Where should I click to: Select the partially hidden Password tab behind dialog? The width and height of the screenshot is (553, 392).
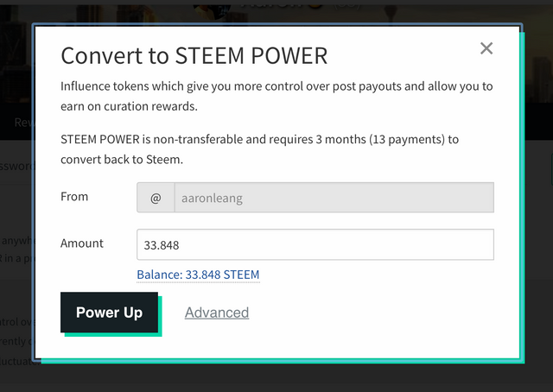click(x=16, y=166)
